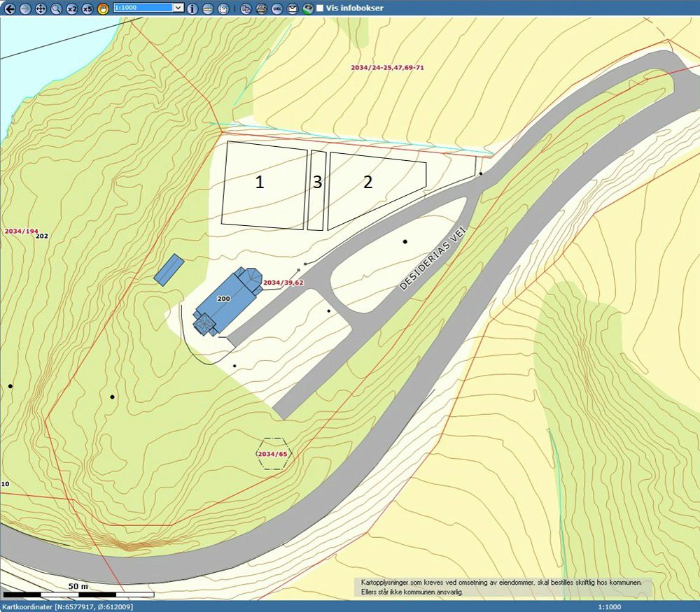The width and height of the screenshot is (700, 612).
Task: Select the magnifier zoom tool
Action: (56, 8)
